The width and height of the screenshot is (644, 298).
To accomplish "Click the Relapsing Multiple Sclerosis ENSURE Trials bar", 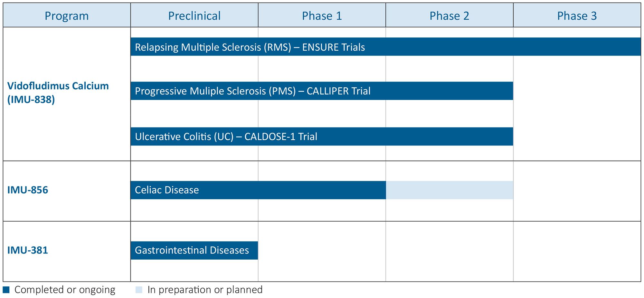I will pos(385,47).
